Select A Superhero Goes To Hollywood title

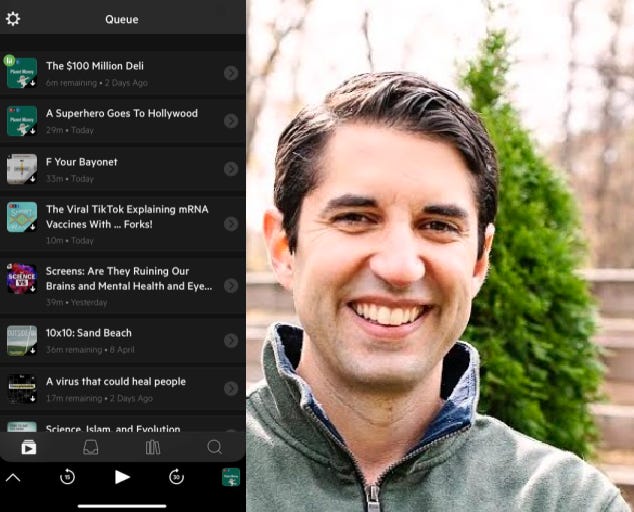point(122,114)
